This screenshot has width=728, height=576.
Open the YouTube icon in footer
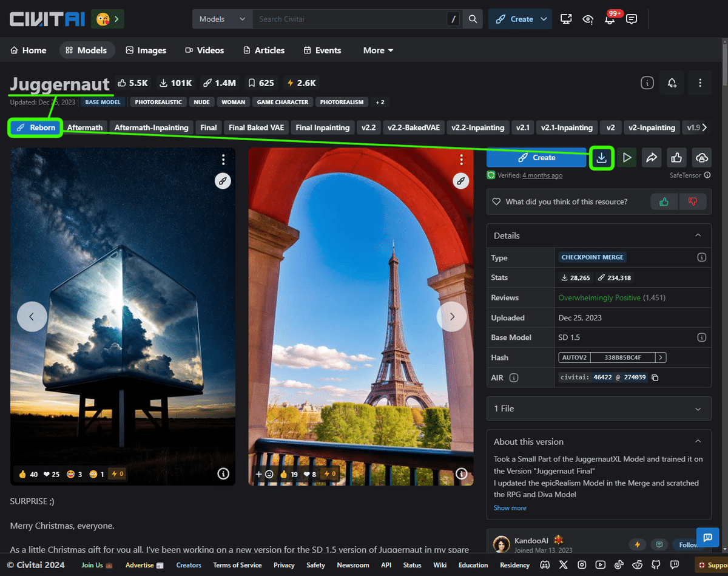pyautogui.click(x=600, y=565)
